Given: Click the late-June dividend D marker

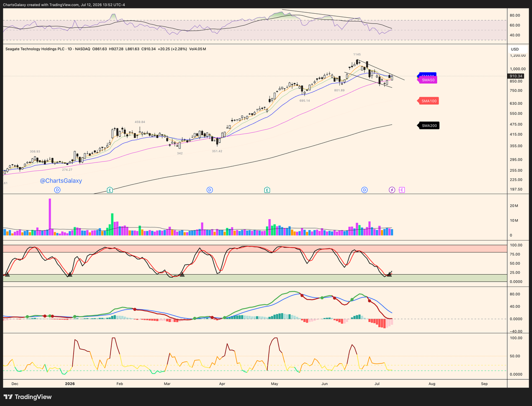Looking at the screenshot, I should 364,190.
